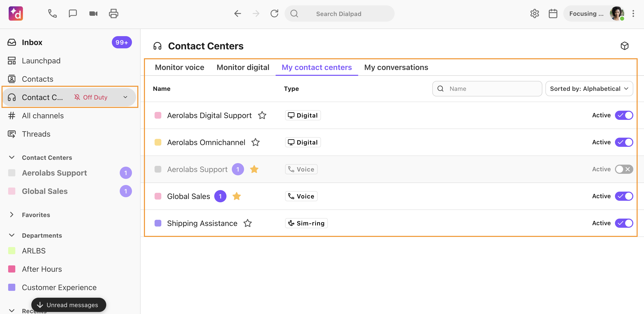Screen dimensions: 644x314
Task: Click the Name filter input
Action: (x=487, y=89)
